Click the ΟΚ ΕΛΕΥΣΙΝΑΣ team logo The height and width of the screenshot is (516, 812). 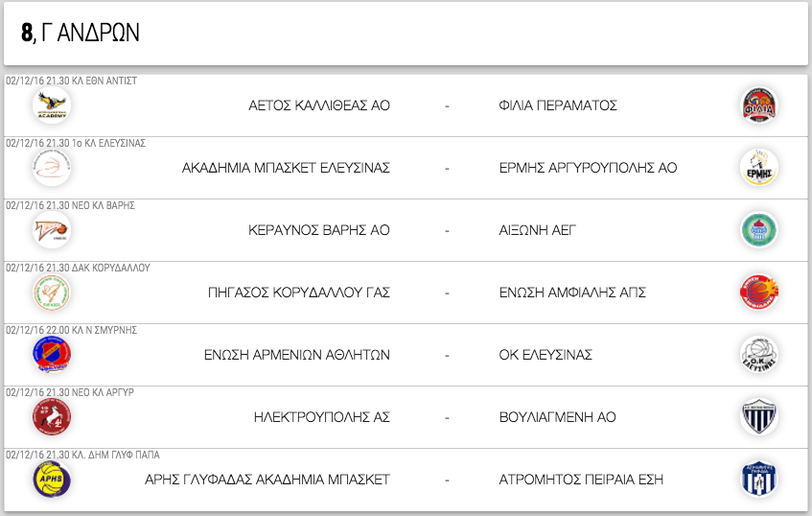pyautogui.click(x=758, y=355)
